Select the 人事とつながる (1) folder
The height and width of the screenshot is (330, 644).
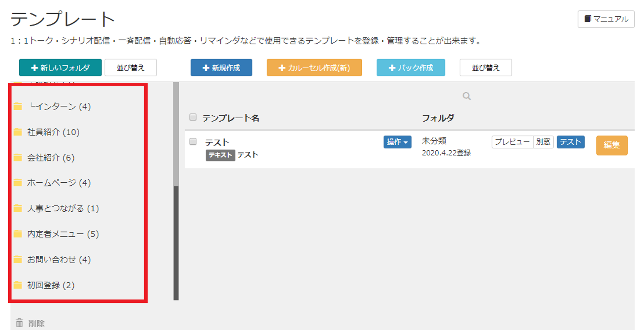pos(63,208)
